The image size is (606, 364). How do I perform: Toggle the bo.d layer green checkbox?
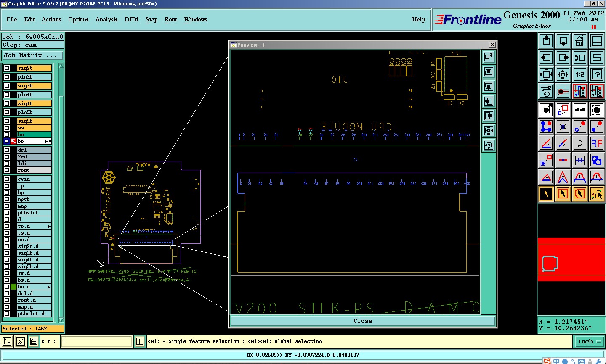(x=13, y=287)
